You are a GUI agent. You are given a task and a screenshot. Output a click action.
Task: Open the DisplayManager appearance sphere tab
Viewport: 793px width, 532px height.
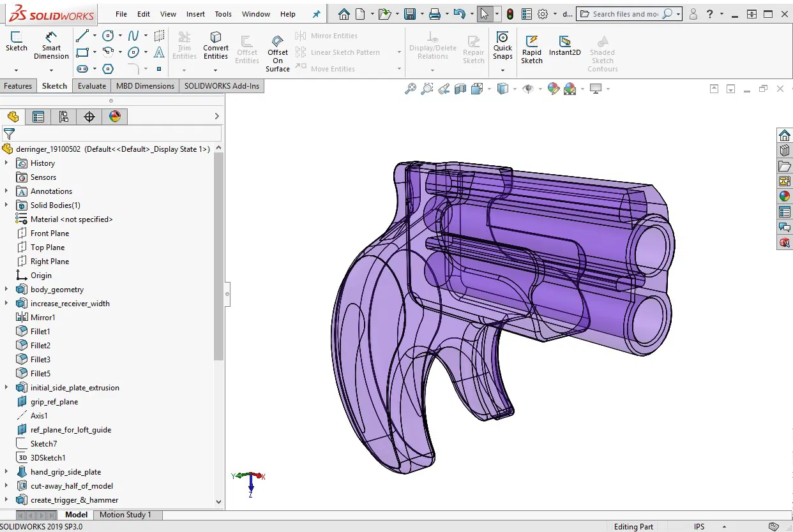coord(115,116)
